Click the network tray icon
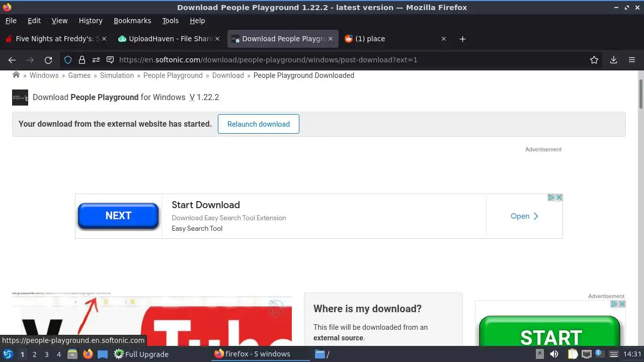The height and width of the screenshot is (362, 644). (x=586, y=354)
